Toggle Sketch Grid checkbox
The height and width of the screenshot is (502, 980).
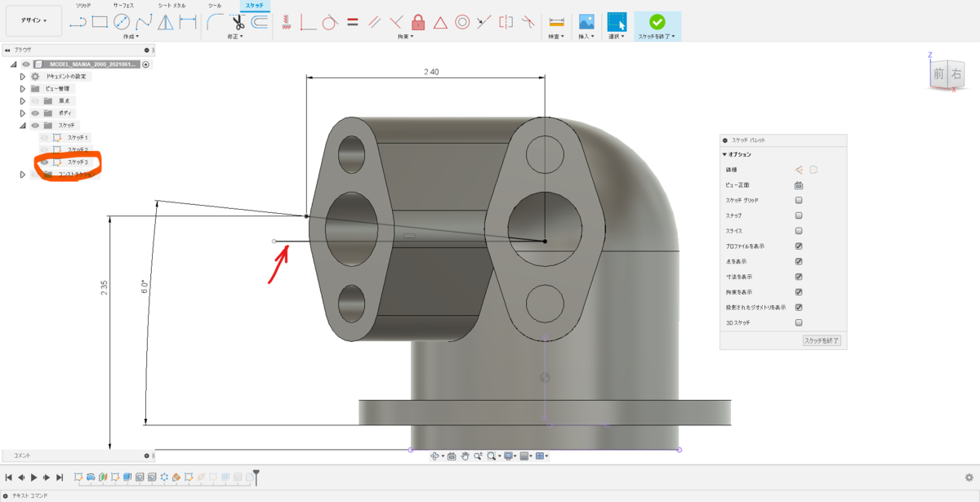(x=799, y=200)
